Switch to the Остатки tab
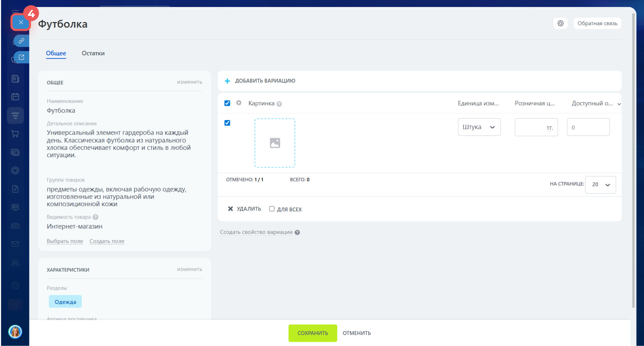Viewport: 644px width, 346px height. click(x=93, y=53)
